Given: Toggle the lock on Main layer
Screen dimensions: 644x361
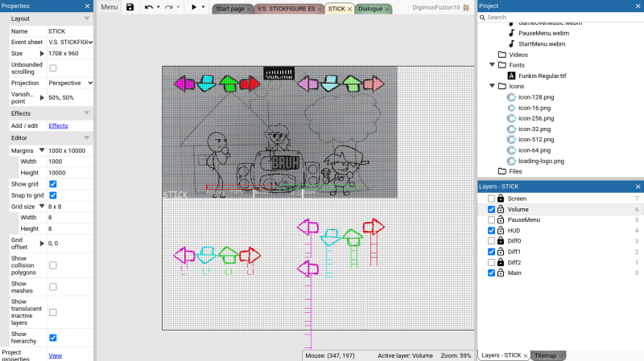Looking at the screenshot, I should point(501,273).
